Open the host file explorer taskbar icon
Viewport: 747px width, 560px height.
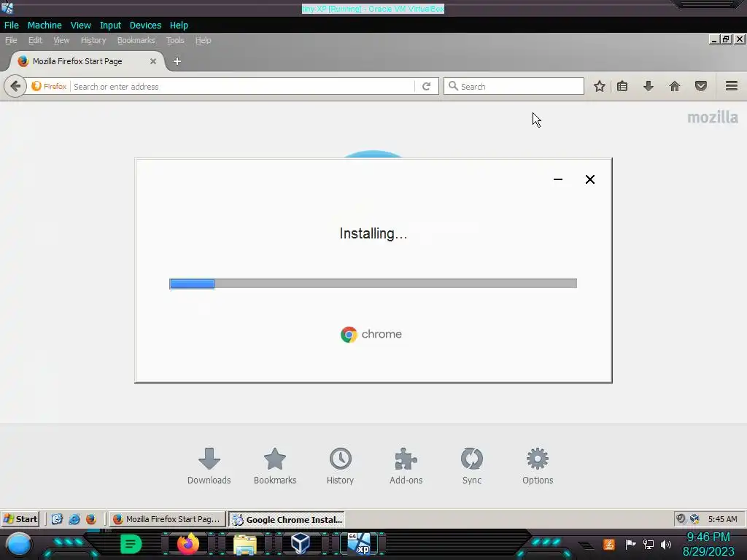[245, 544]
